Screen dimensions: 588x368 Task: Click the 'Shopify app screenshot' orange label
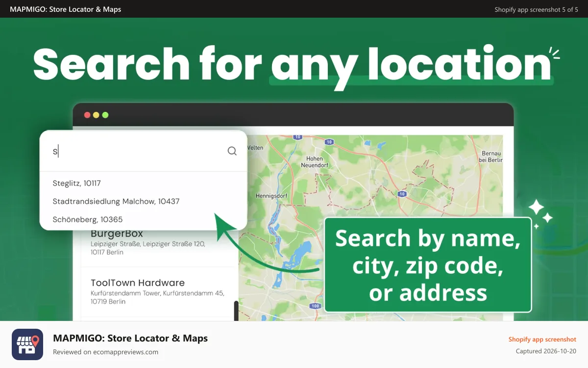click(542, 340)
